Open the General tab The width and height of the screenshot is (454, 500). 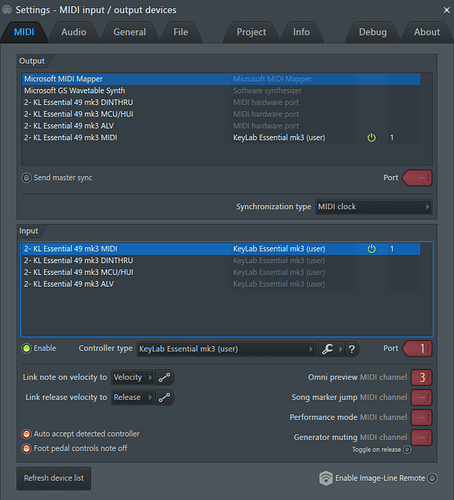click(x=130, y=32)
